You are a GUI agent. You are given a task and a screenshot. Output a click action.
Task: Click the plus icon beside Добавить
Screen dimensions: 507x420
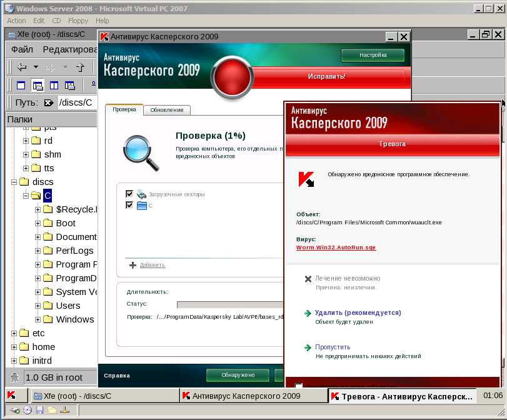[x=133, y=265]
